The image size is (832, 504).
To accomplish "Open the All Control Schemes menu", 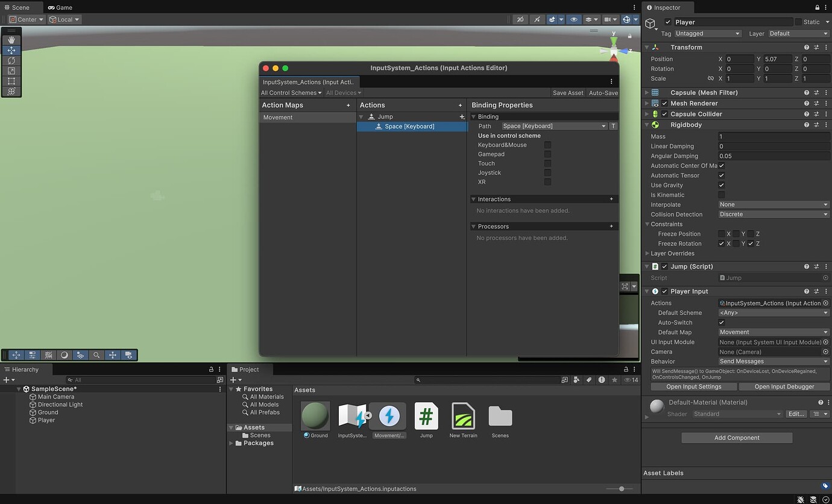I will (x=291, y=92).
